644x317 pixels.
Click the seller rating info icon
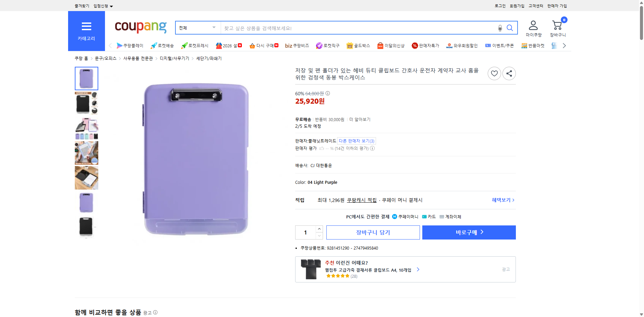click(372, 148)
